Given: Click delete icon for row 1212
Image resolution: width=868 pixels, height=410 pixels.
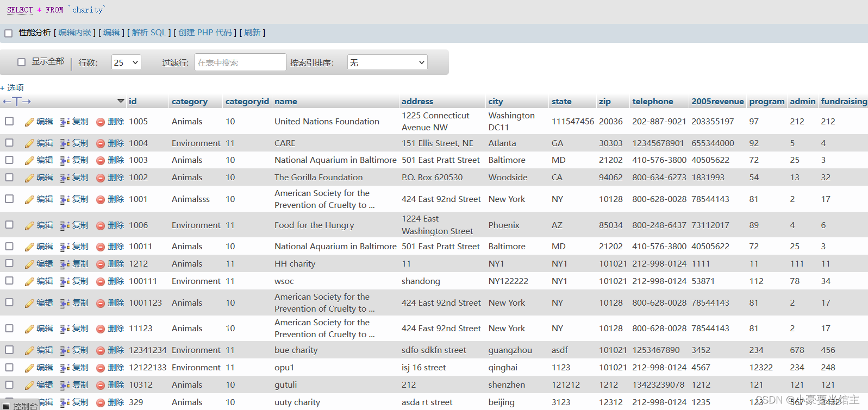Looking at the screenshot, I should pos(101,264).
